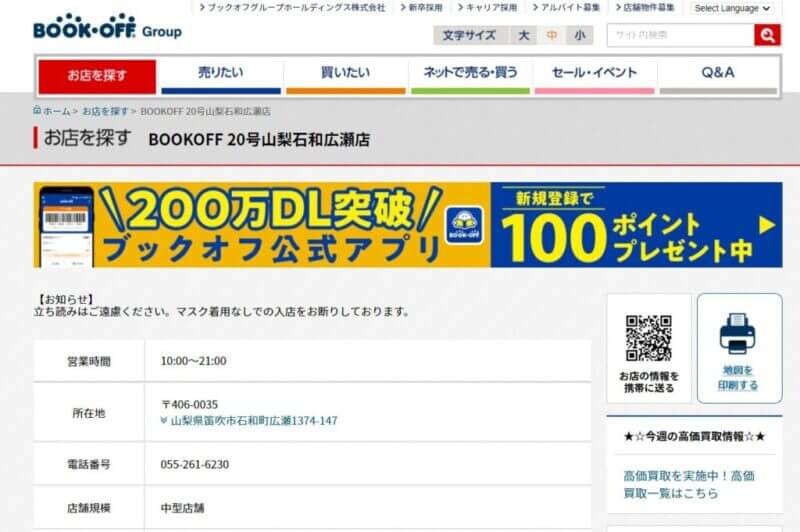Click the 店舗規模 row label
Image resolution: width=800 pixels, height=532 pixels.
(89, 508)
